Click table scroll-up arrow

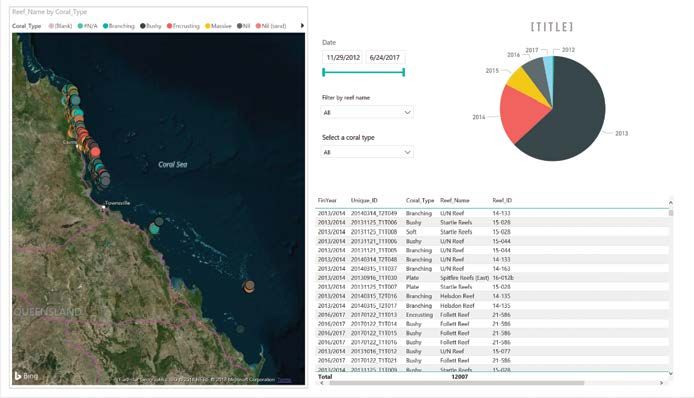[671, 203]
